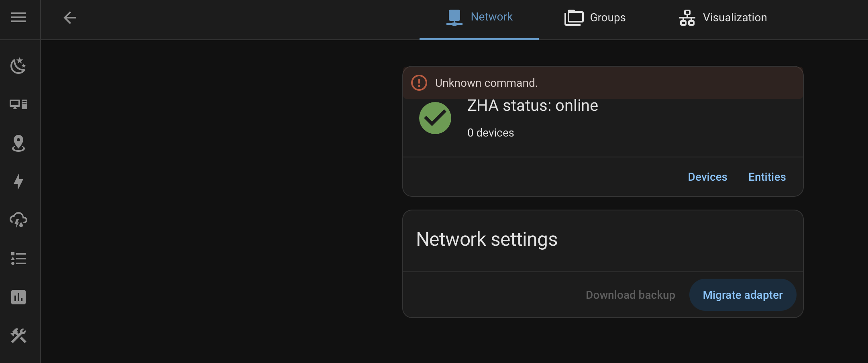Switch to the Visualization tab
Viewport: 868px width, 363px height.
[723, 18]
